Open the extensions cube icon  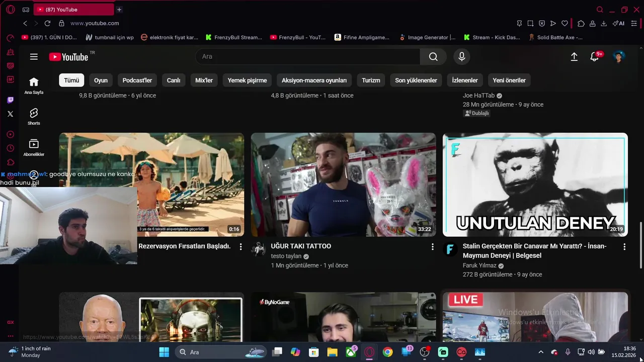tap(581, 23)
